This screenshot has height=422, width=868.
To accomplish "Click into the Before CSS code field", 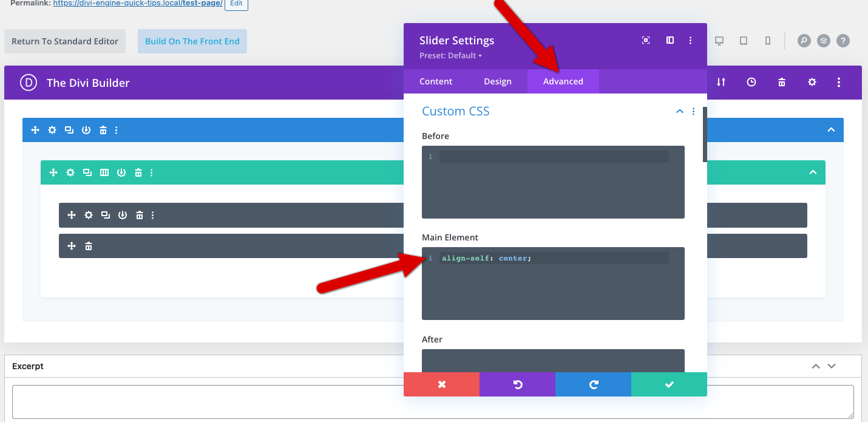I will click(x=553, y=182).
